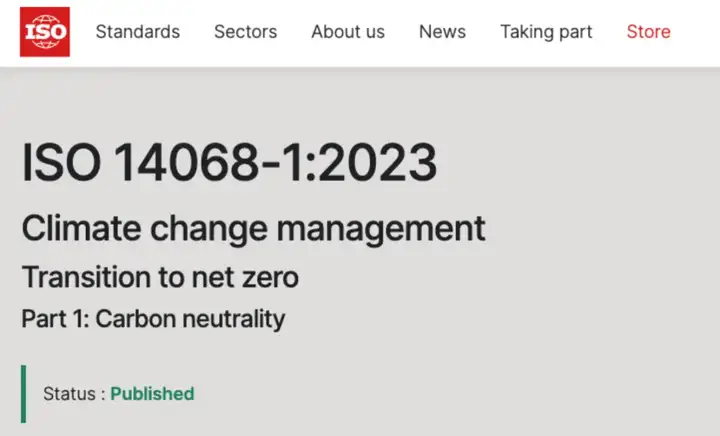Viewport: 720px width, 436px height.
Task: Click the Transition to net zero subtitle
Action: 160,276
